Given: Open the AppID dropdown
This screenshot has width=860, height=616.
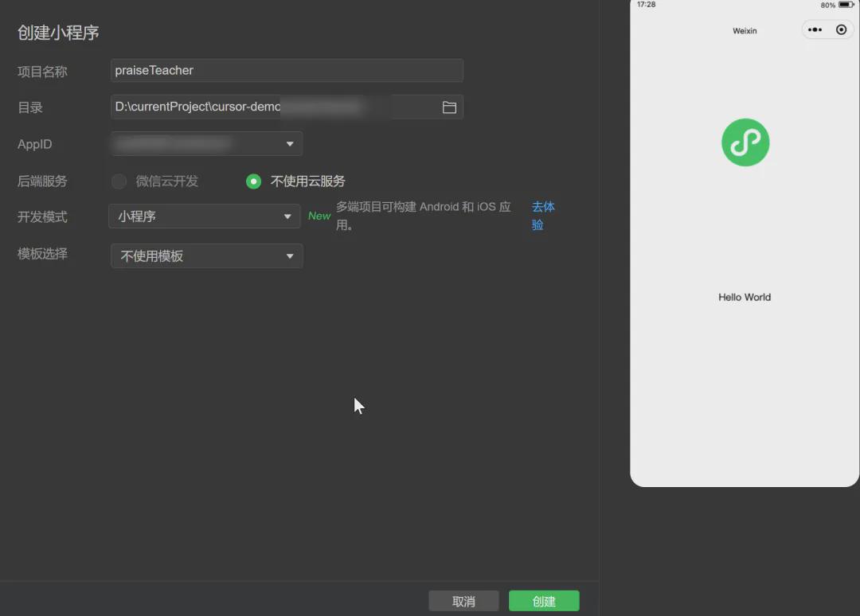Looking at the screenshot, I should pyautogui.click(x=204, y=143).
